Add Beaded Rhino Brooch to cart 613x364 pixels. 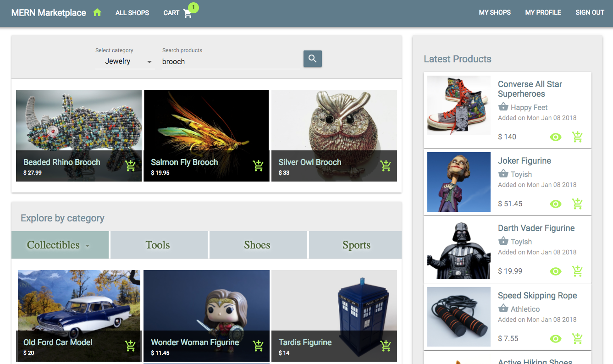click(x=130, y=166)
